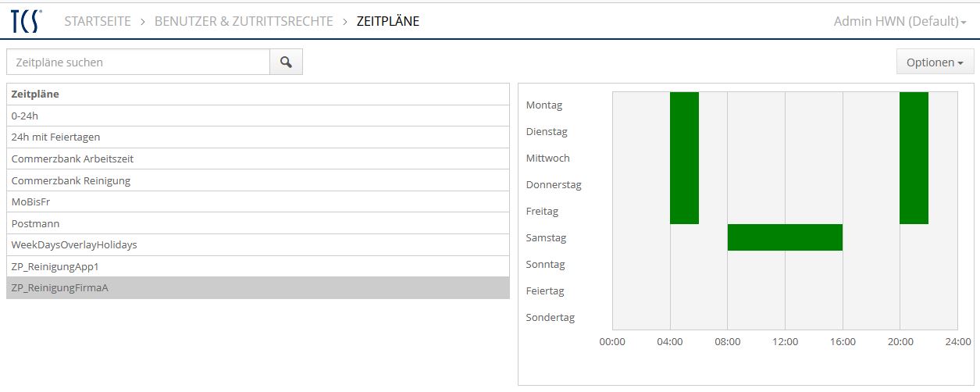Click the green weekday 04:00 morning block
Image resolution: width=980 pixels, height=392 pixels.
pyautogui.click(x=684, y=158)
